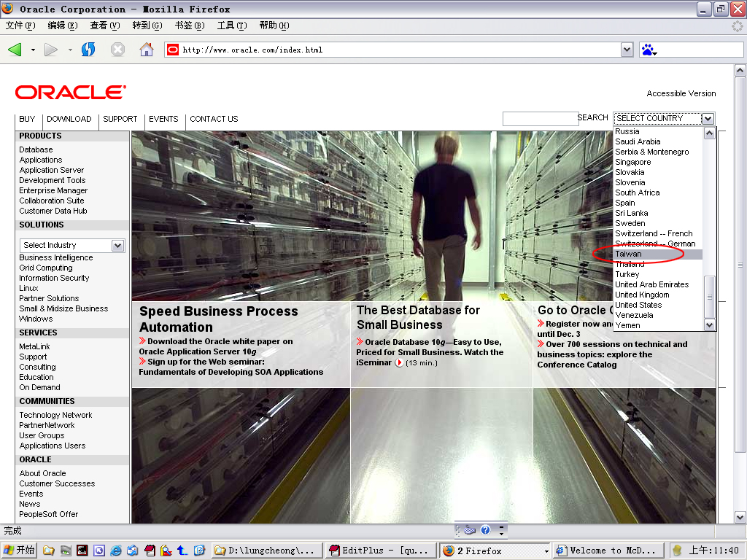Click the Baidu paw search engine icon
The image size is (747, 560).
(648, 50)
